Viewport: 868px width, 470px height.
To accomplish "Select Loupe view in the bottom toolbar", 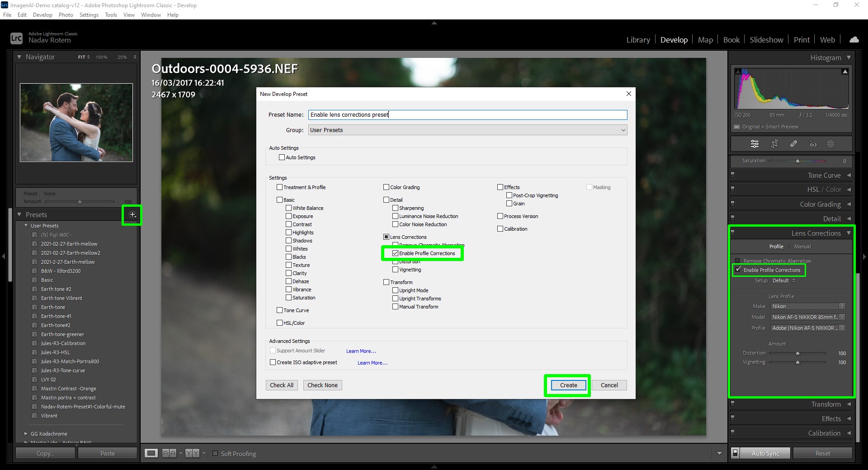I will [x=151, y=453].
